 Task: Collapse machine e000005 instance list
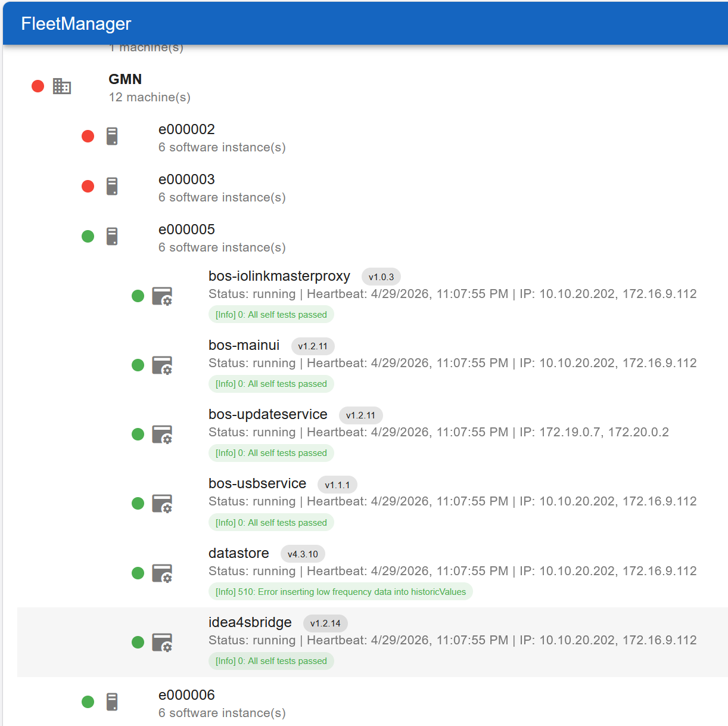[x=186, y=229]
